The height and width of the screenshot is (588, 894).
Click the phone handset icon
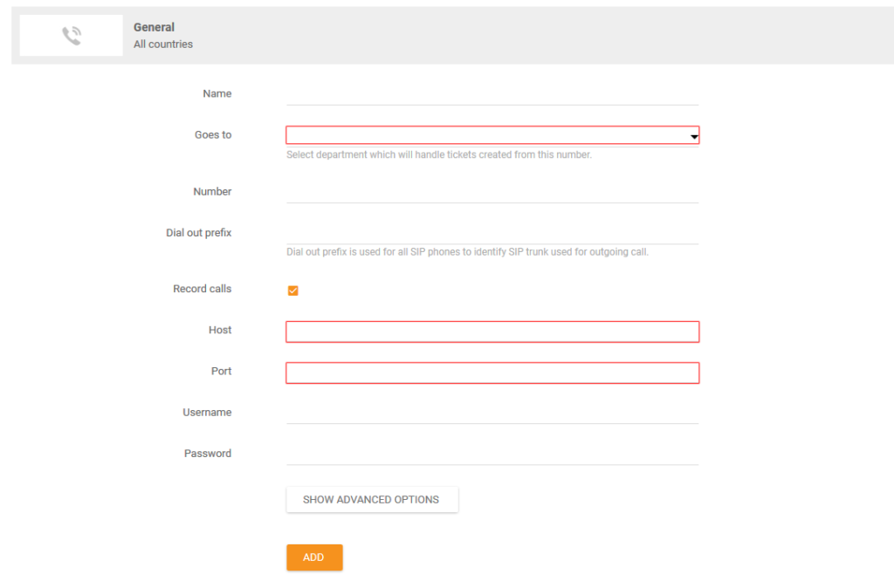(70, 35)
